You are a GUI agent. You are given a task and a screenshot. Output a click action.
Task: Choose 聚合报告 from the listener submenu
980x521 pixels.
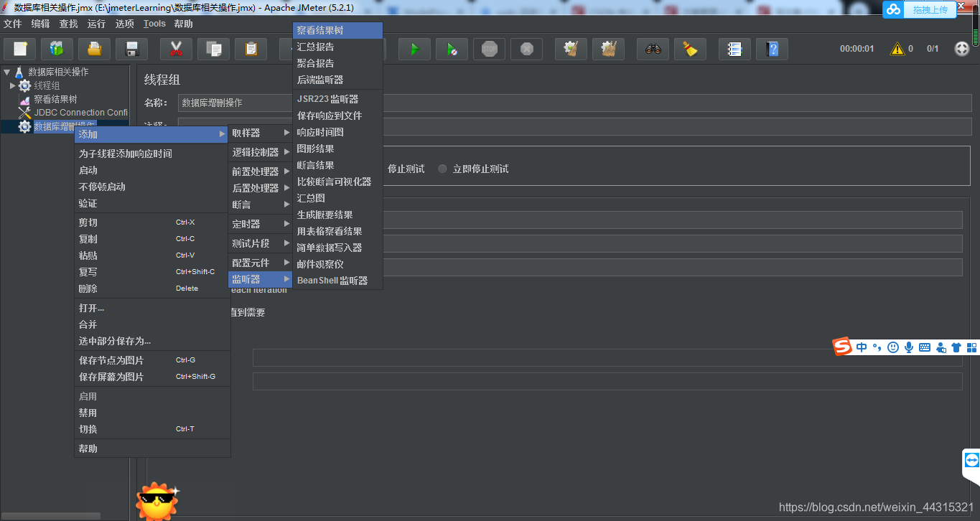click(x=337, y=63)
